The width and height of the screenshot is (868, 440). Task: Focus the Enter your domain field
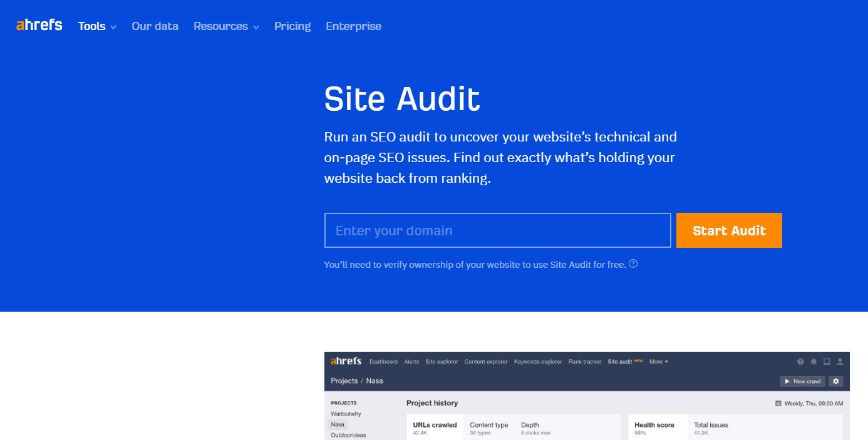[x=497, y=230]
